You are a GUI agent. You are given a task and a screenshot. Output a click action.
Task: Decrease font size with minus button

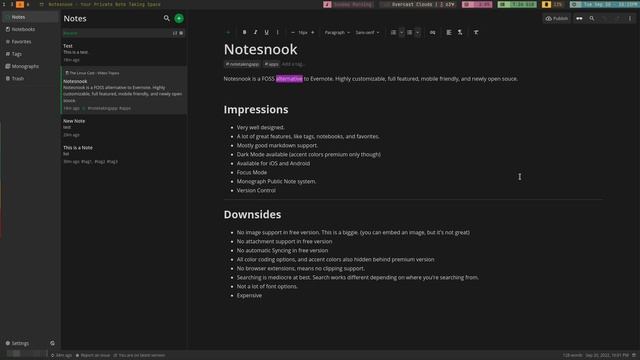pyautogui.click(x=293, y=32)
